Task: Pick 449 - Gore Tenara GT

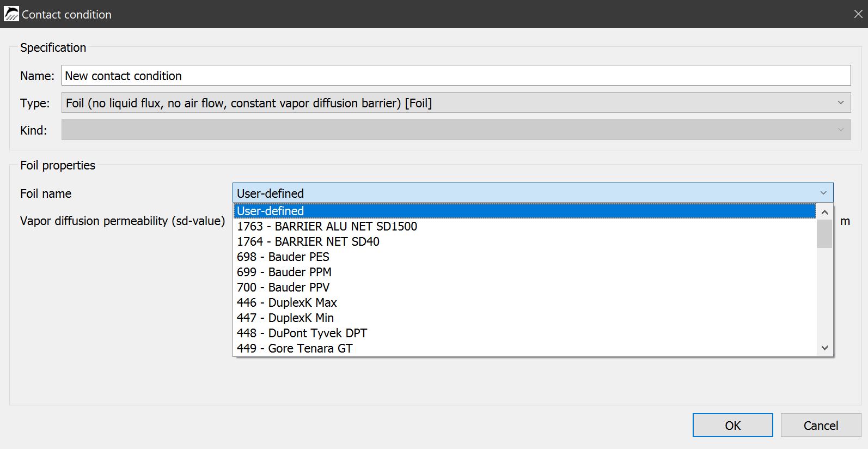Action: click(x=525, y=348)
